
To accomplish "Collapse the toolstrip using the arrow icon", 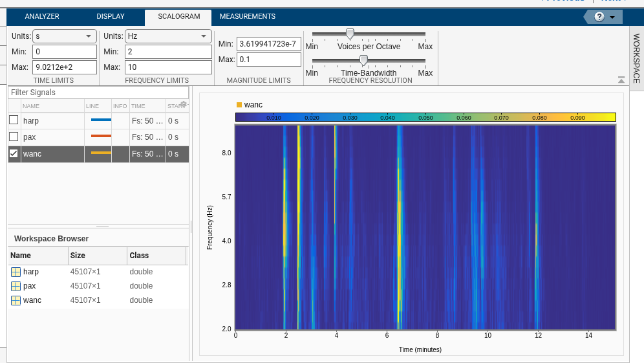I will point(621,80).
